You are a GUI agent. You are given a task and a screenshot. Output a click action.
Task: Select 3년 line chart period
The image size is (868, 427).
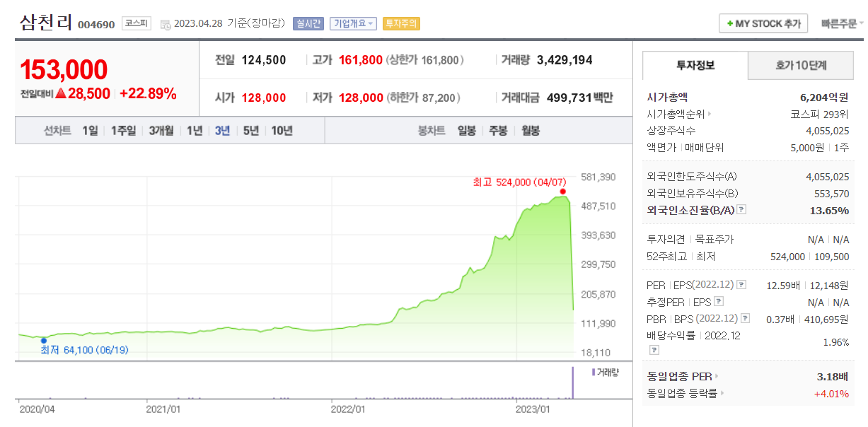[223, 130]
